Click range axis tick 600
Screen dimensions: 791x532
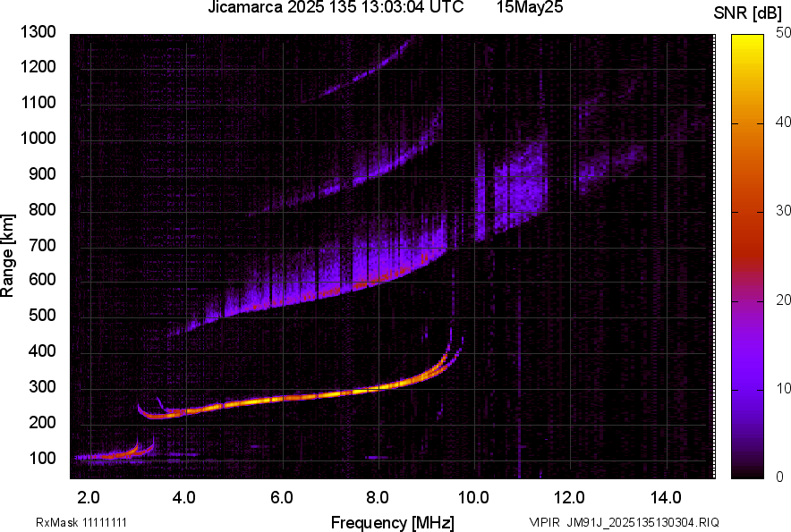tap(42, 279)
